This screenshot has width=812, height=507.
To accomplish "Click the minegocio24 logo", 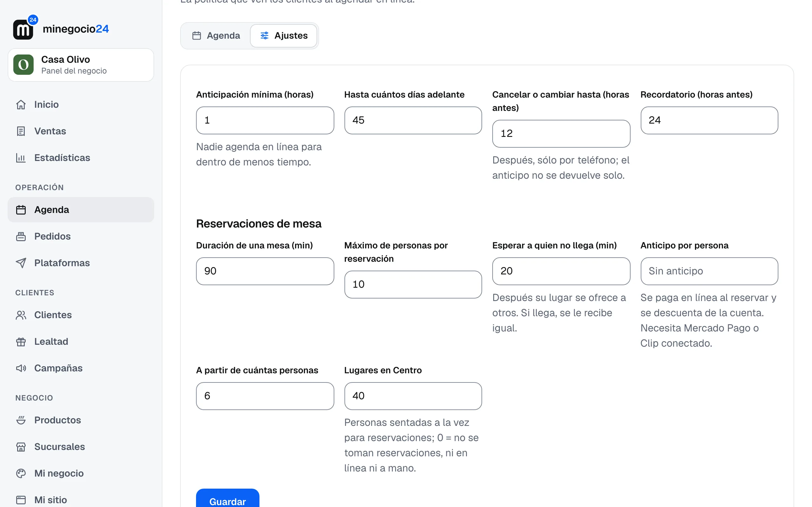I will (x=61, y=28).
